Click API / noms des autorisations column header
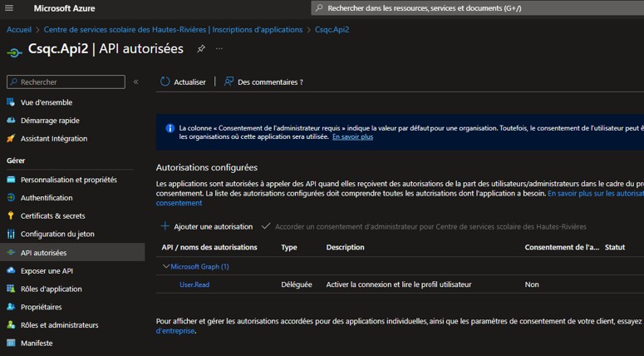Image resolution: width=644 pixels, height=356 pixels. (209, 247)
